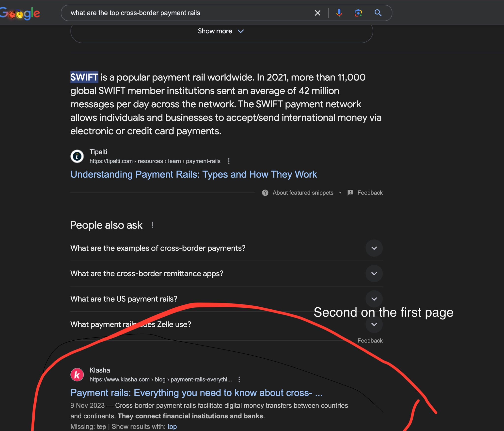Click About featured snippets help icon

coord(265,193)
